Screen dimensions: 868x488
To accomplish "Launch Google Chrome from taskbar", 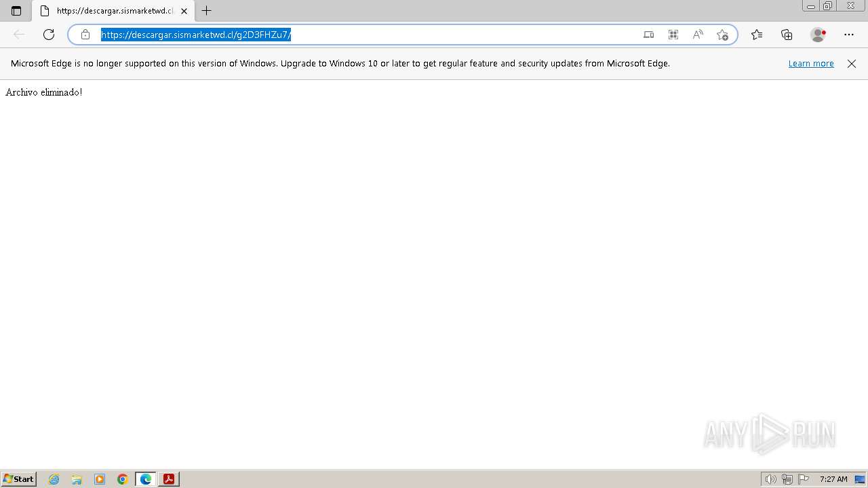I will pyautogui.click(x=123, y=479).
